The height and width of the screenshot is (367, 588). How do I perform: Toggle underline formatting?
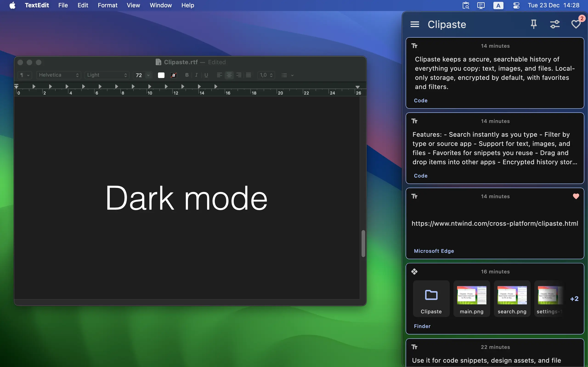[x=206, y=75]
